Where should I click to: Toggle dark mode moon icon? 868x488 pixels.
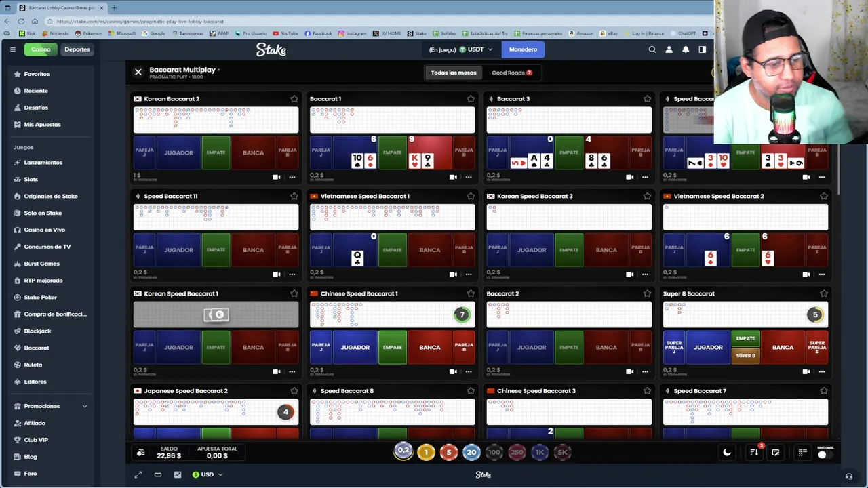[x=727, y=453]
